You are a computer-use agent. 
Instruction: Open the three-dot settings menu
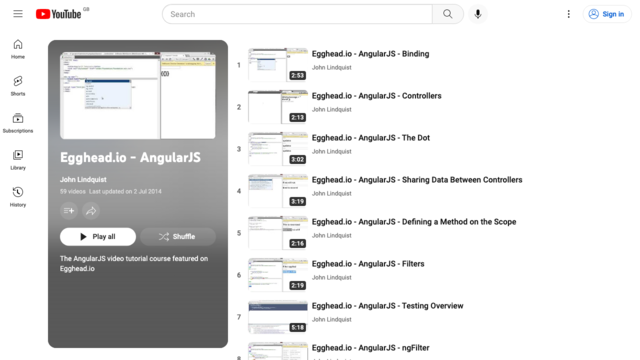coord(569,14)
